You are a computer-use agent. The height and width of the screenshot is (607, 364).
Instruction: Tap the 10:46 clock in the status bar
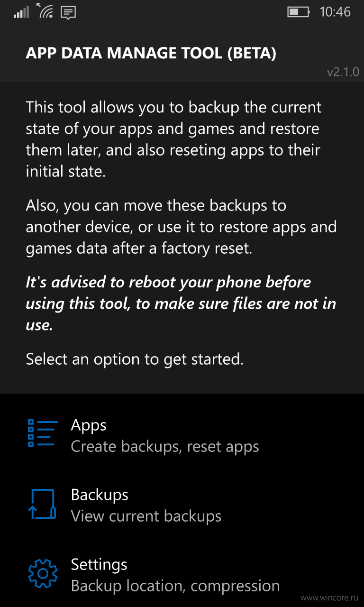pos(335,12)
